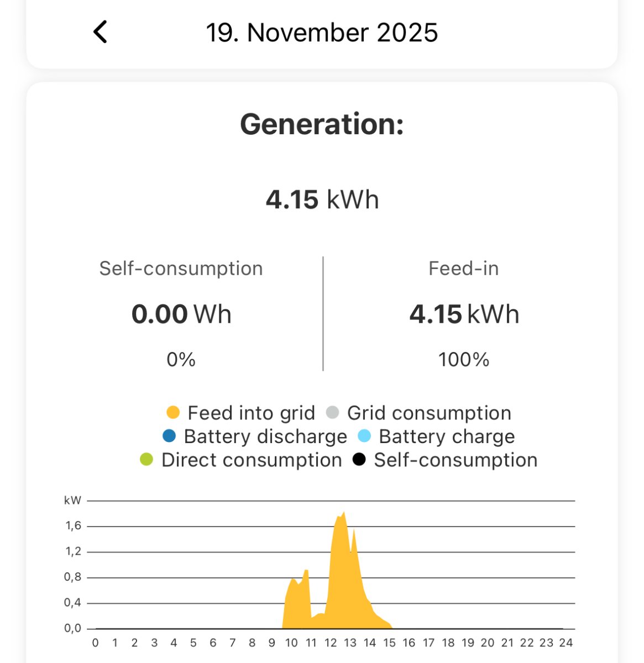Tap the hour 12 label on x-axis

[331, 643]
